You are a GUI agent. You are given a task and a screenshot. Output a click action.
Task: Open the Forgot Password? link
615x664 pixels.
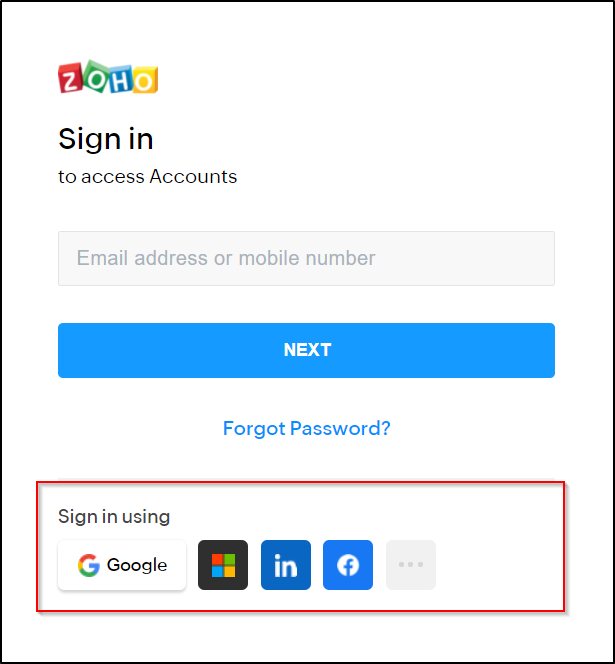307,429
